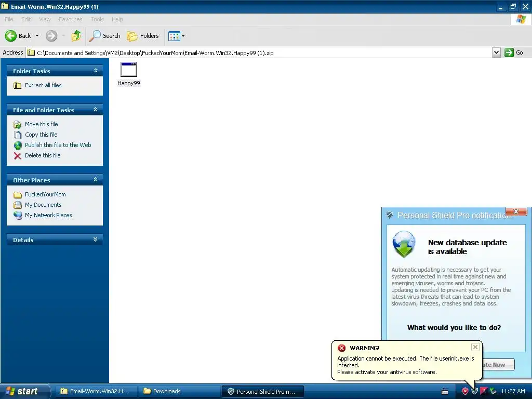Collapse the File and Folder Tasks panel
Viewport: 532px width, 399px height.
96,110
